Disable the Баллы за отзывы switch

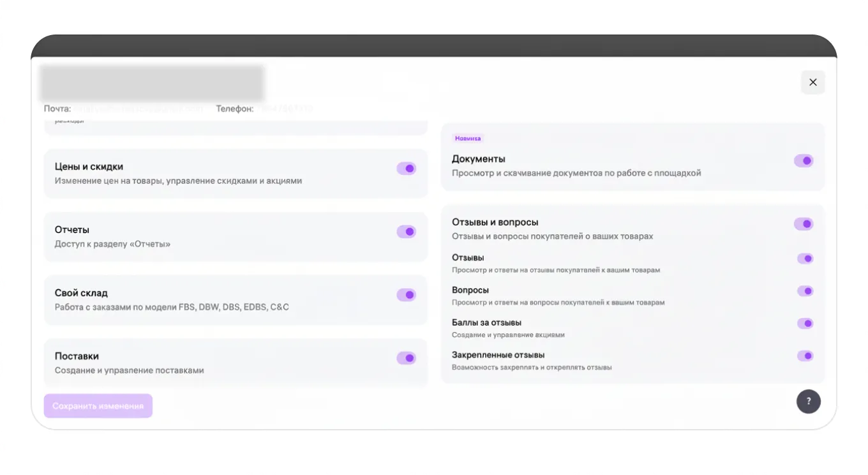pos(805,324)
